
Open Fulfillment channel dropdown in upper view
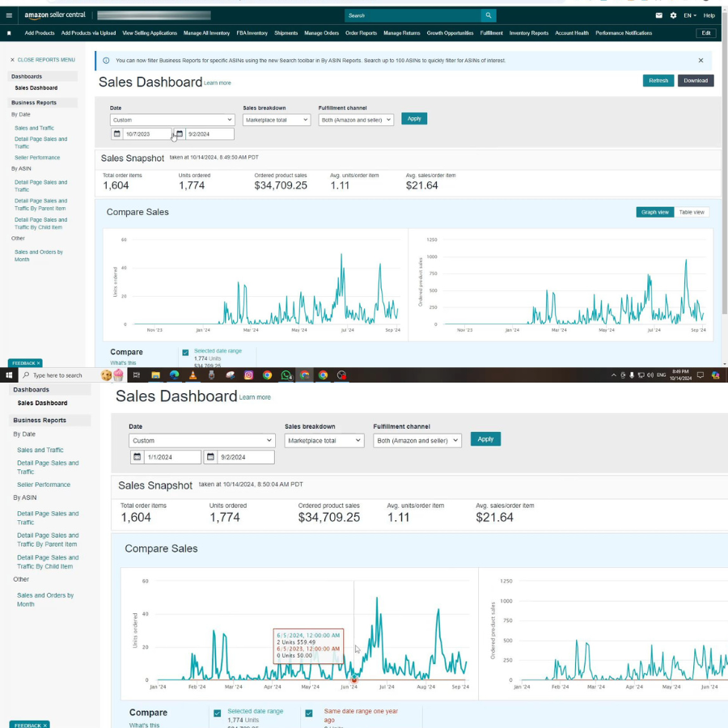pyautogui.click(x=356, y=120)
